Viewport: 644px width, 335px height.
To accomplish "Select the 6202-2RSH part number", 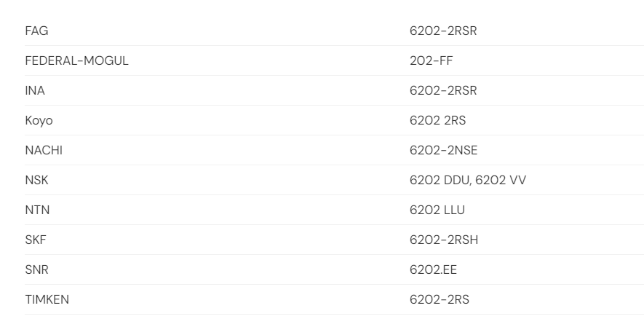I will tap(444, 240).
